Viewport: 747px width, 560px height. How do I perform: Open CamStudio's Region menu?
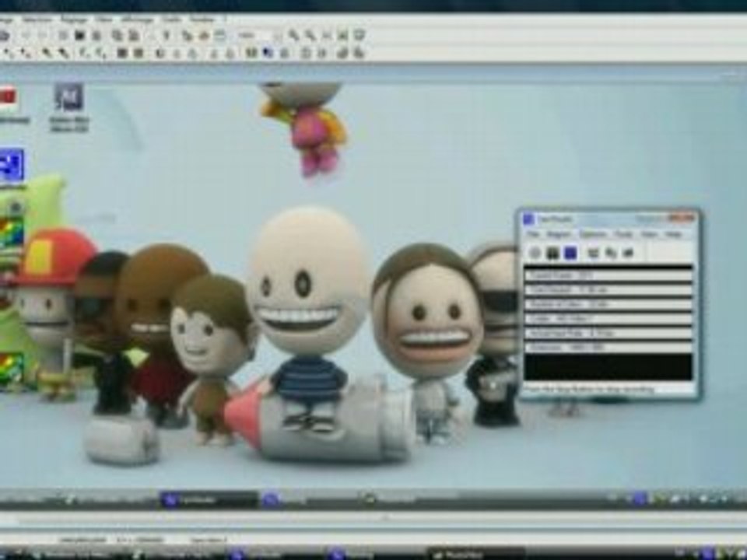tap(559, 234)
